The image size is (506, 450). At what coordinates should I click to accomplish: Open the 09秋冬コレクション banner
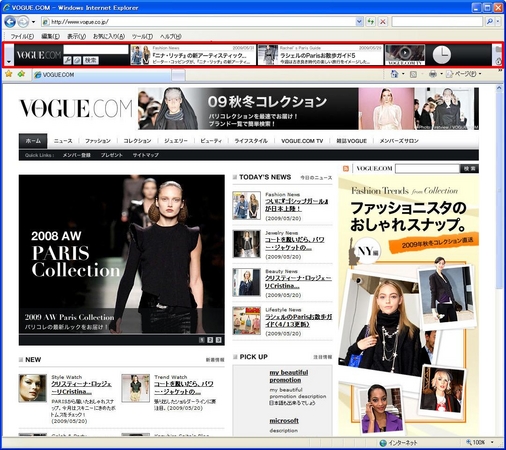coord(308,109)
